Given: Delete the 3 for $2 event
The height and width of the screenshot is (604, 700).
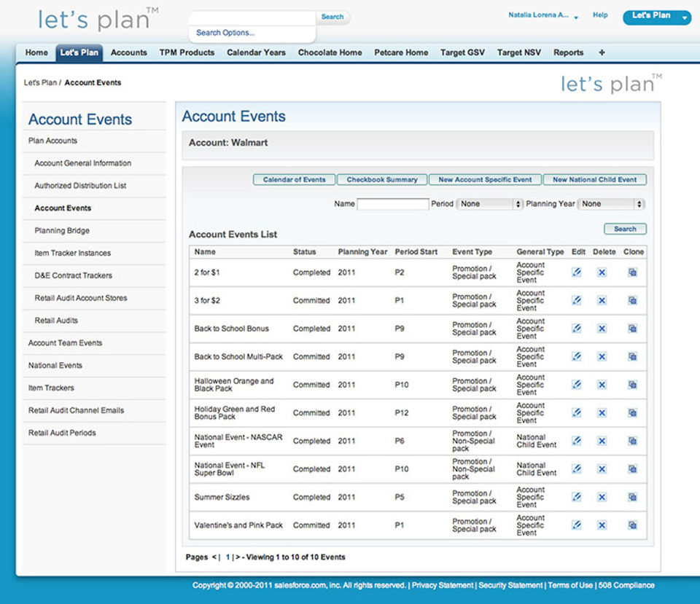Looking at the screenshot, I should [x=602, y=300].
